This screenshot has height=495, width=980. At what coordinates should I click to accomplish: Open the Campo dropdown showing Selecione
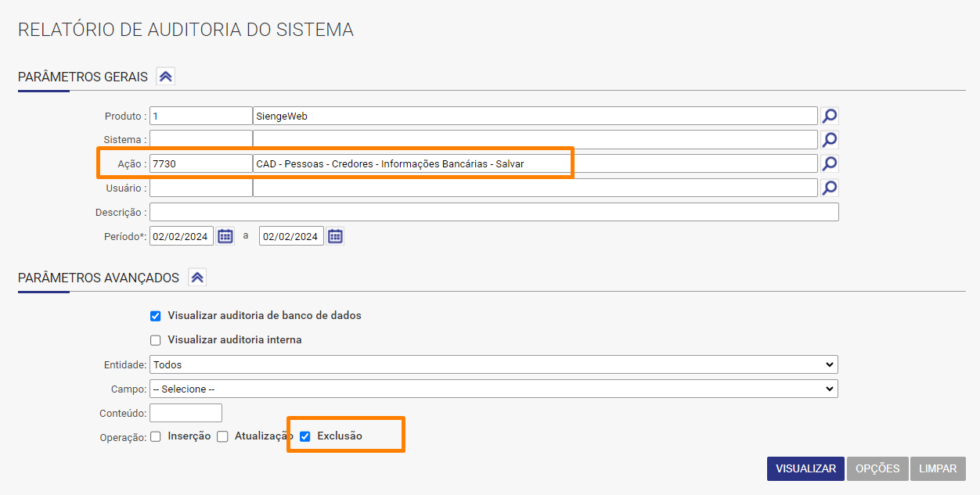pyautogui.click(x=494, y=389)
